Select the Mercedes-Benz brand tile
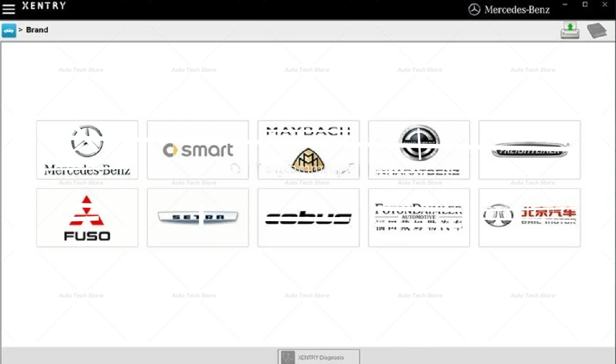 (87, 150)
